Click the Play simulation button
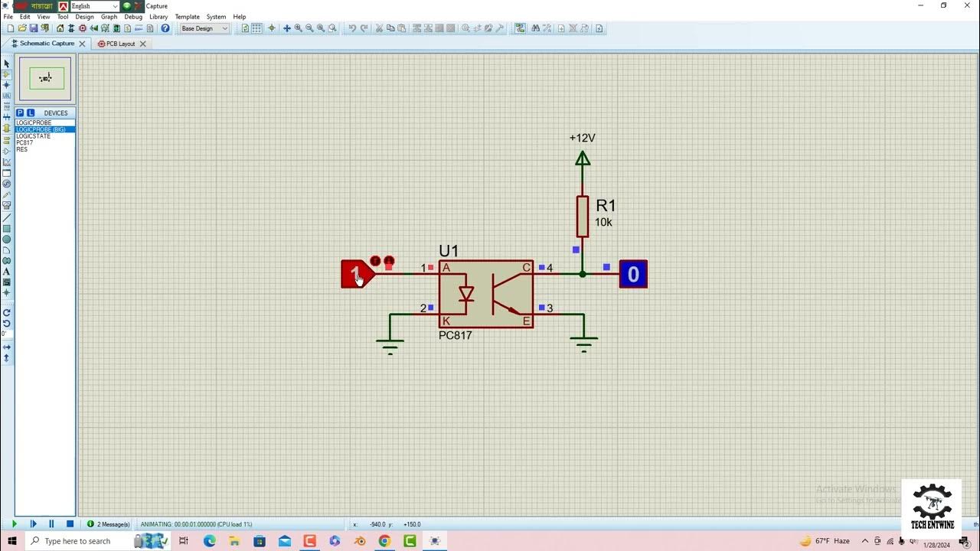 click(x=14, y=524)
